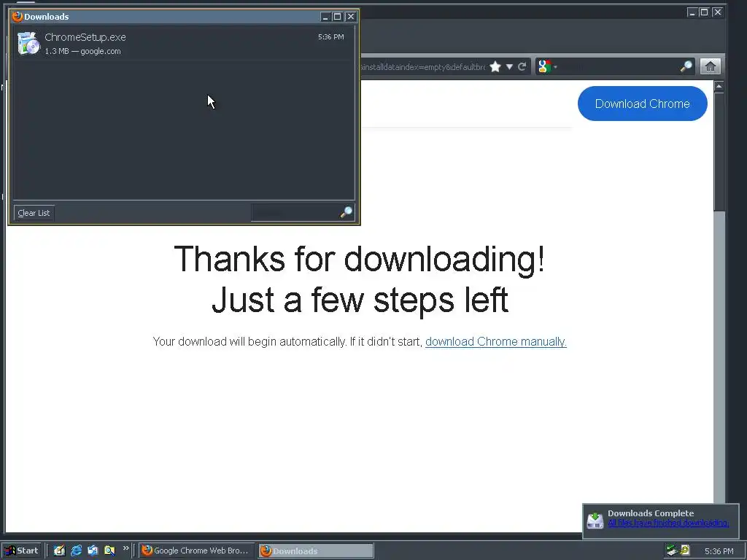Click the search folder quick launch icon
Screen dimensions: 747x560
click(109, 551)
